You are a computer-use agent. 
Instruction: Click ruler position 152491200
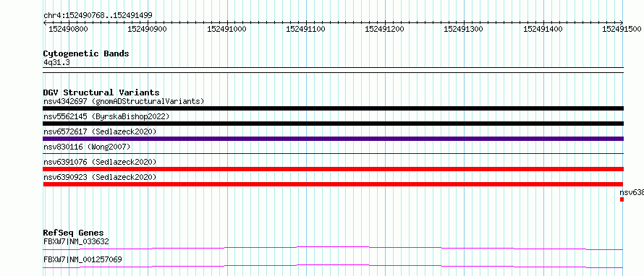coord(384,29)
